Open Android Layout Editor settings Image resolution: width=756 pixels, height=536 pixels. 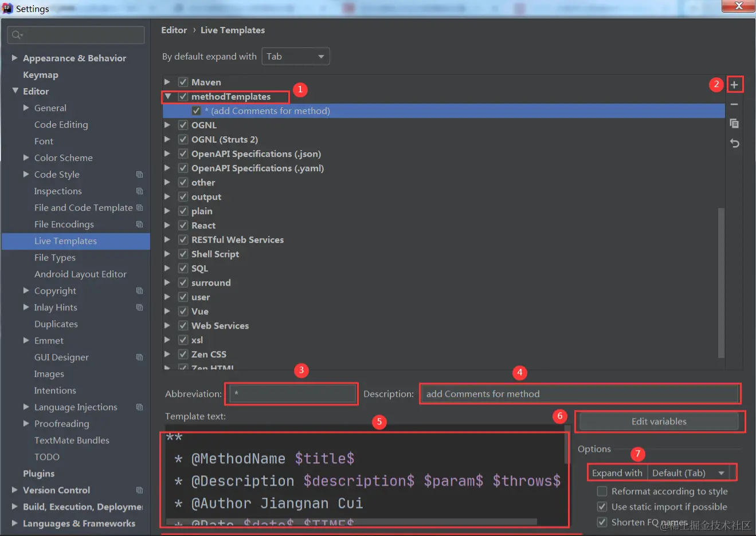tap(80, 274)
